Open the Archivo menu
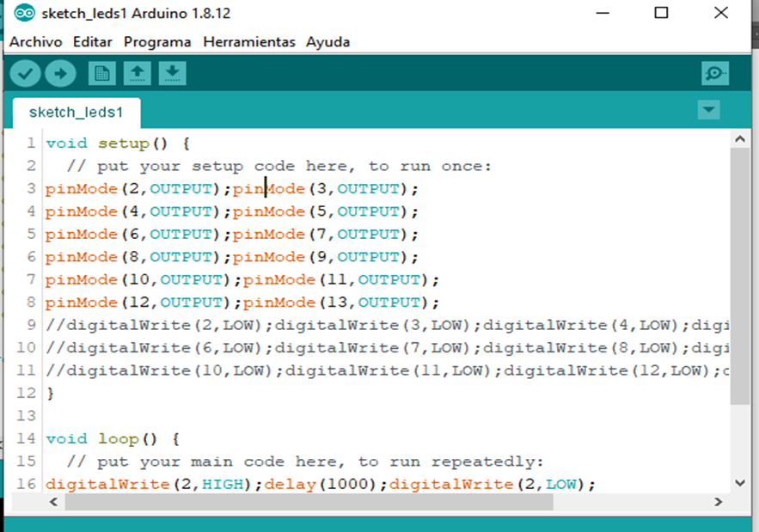This screenshot has width=759, height=532. 35,41
